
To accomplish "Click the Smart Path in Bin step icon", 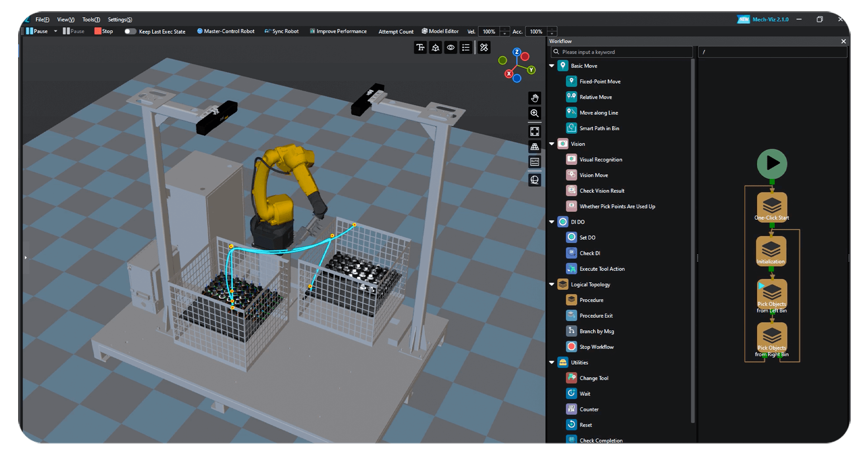I will coord(571,128).
